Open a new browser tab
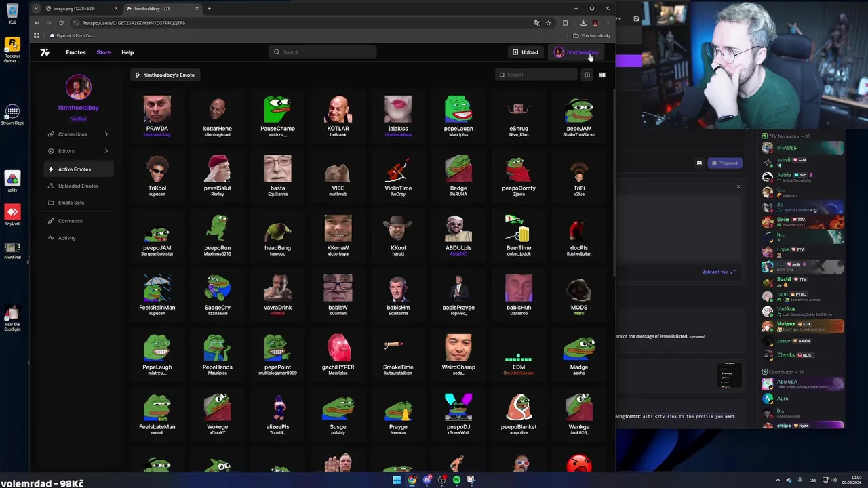Image resolution: width=868 pixels, height=488 pixels. [209, 9]
